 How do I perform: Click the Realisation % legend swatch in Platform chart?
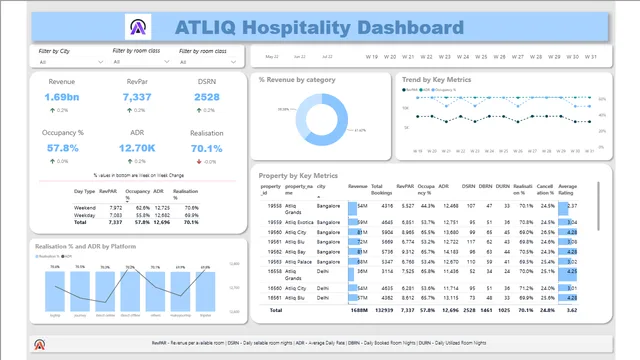(x=37, y=256)
